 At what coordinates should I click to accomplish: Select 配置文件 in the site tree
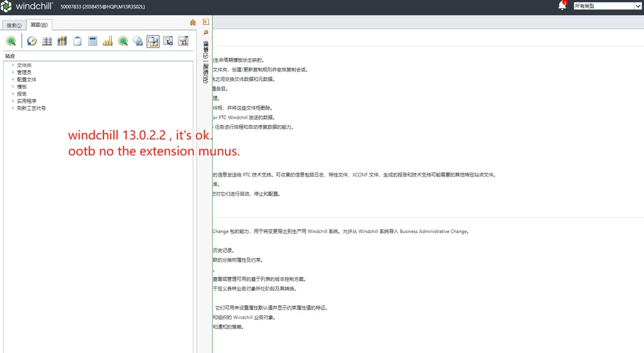tap(26, 80)
